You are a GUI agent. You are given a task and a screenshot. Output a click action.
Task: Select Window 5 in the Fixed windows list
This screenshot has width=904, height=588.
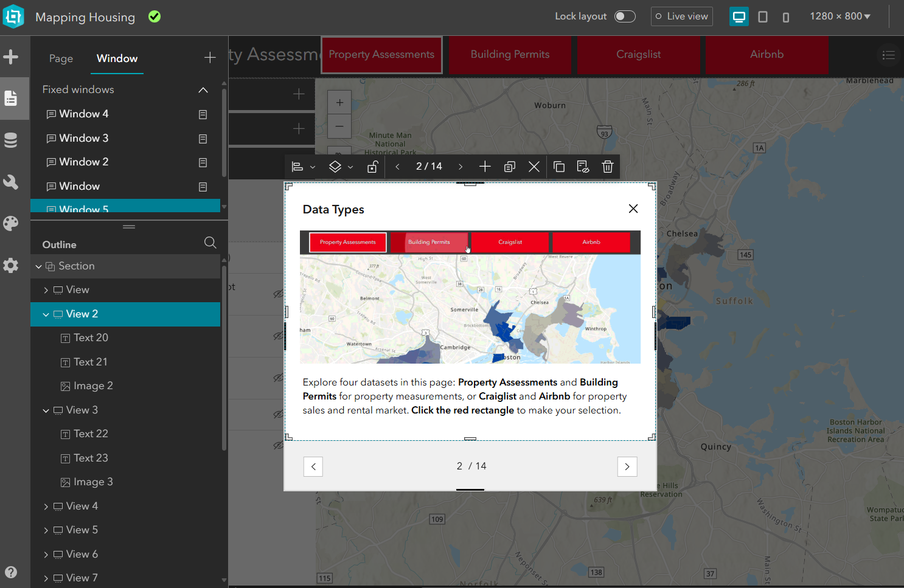125,206
